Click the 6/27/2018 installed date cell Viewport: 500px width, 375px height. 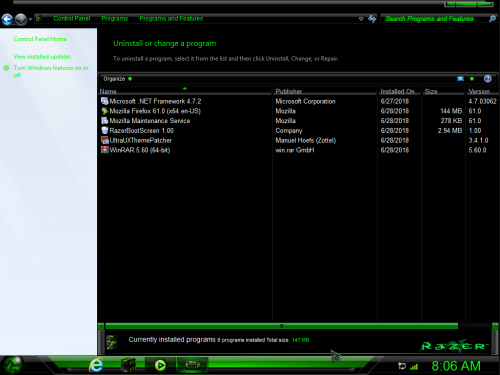pos(395,101)
